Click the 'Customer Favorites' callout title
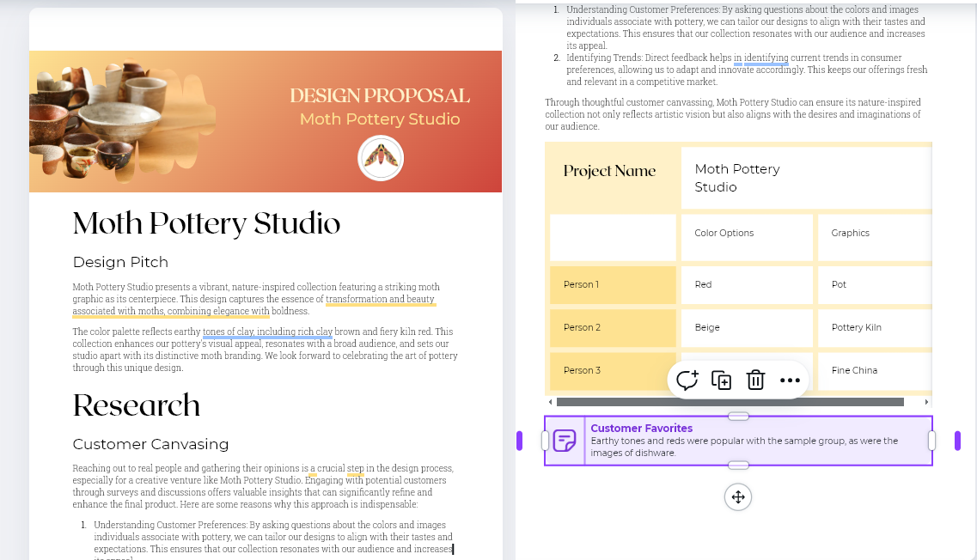The height and width of the screenshot is (560, 977). tap(642, 429)
